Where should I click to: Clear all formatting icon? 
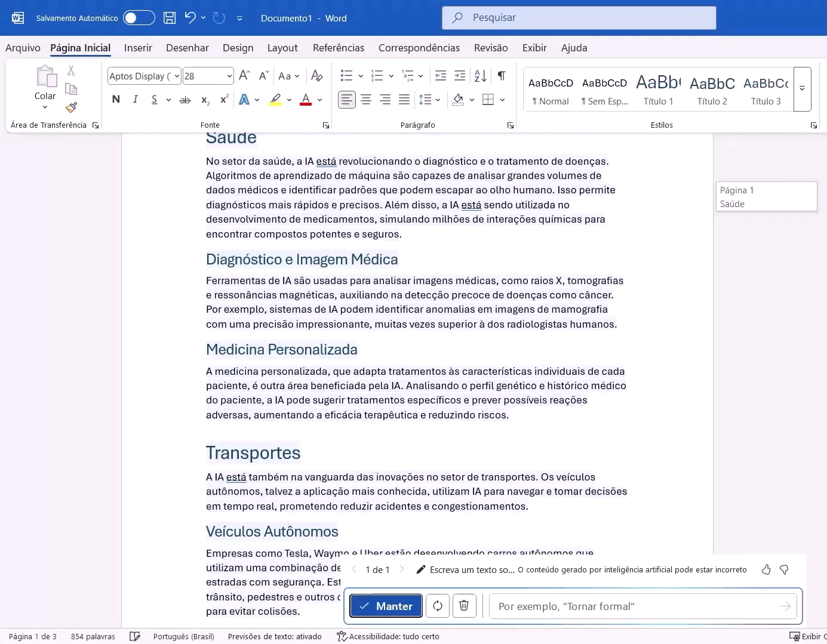click(317, 76)
